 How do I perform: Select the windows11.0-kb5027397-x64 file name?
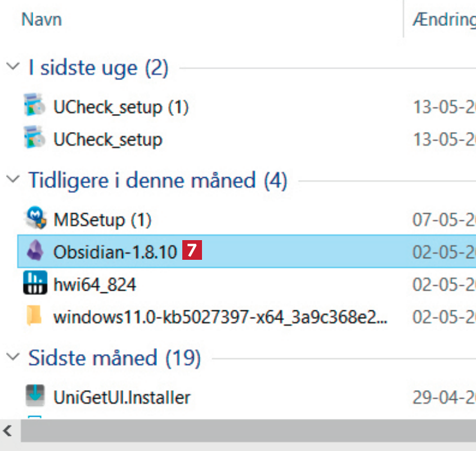click(x=221, y=317)
